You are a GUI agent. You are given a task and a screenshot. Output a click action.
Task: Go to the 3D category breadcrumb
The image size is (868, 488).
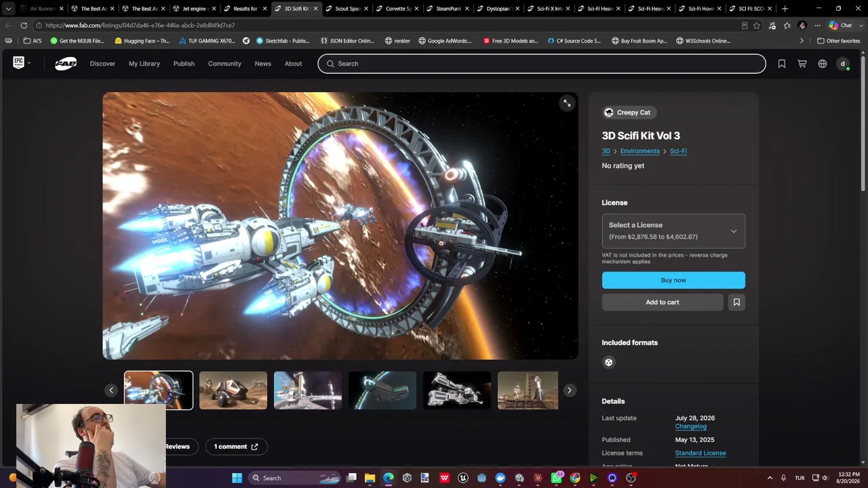(x=606, y=151)
